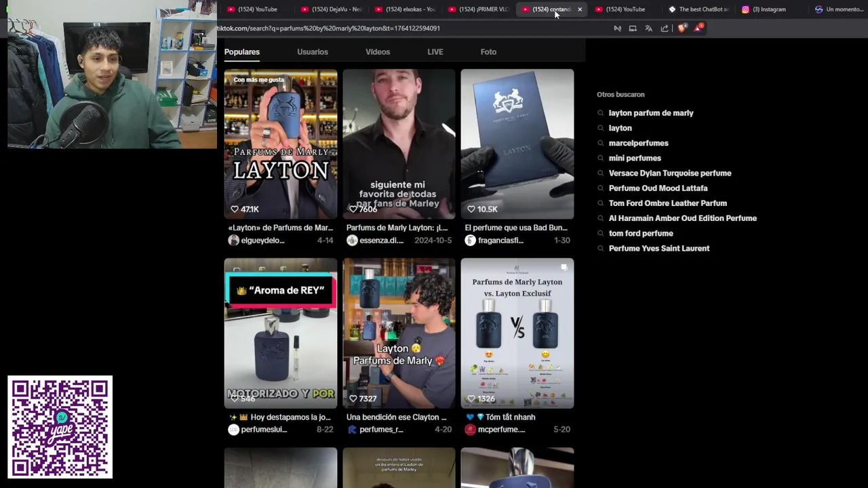
Task: Open elgueydelo profile avatar
Action: 233,241
